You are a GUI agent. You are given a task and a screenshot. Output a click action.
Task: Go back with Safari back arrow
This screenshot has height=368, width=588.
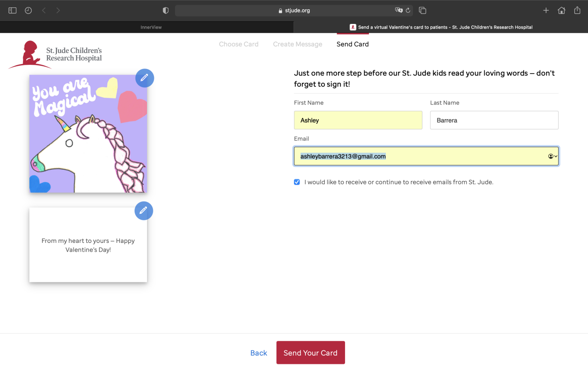coord(44,10)
